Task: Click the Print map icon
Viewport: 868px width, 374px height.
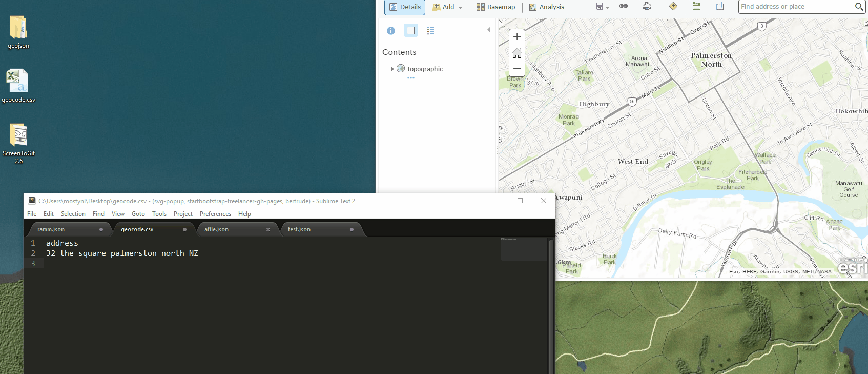Action: [647, 6]
